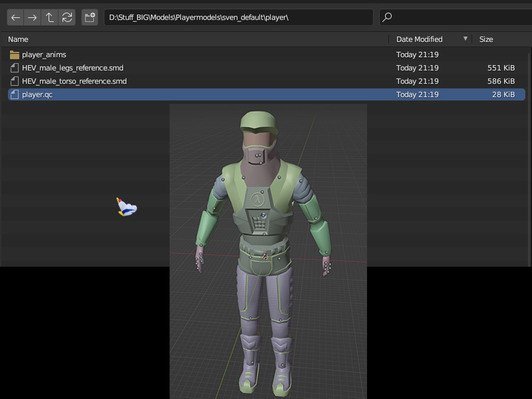
Task: Click the search magnifier icon
Action: pyautogui.click(x=387, y=17)
